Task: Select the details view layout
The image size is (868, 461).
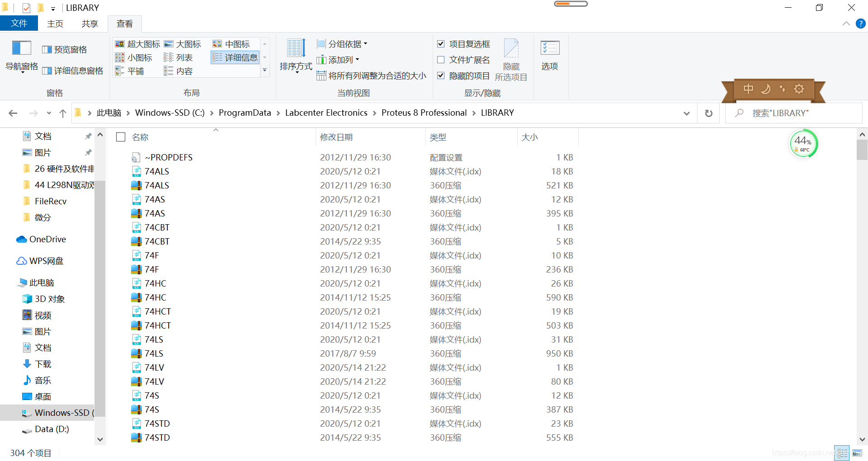Action: (235, 57)
